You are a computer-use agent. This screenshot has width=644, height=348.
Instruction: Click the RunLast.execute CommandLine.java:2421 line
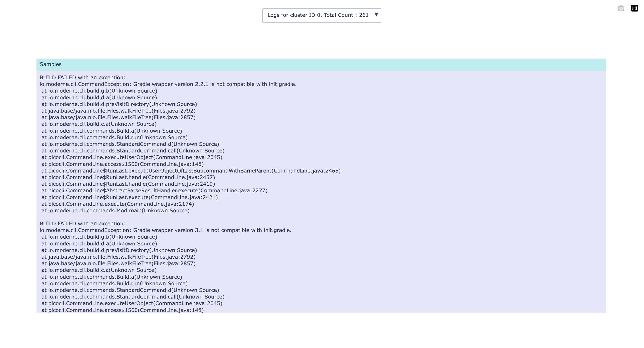pos(130,197)
